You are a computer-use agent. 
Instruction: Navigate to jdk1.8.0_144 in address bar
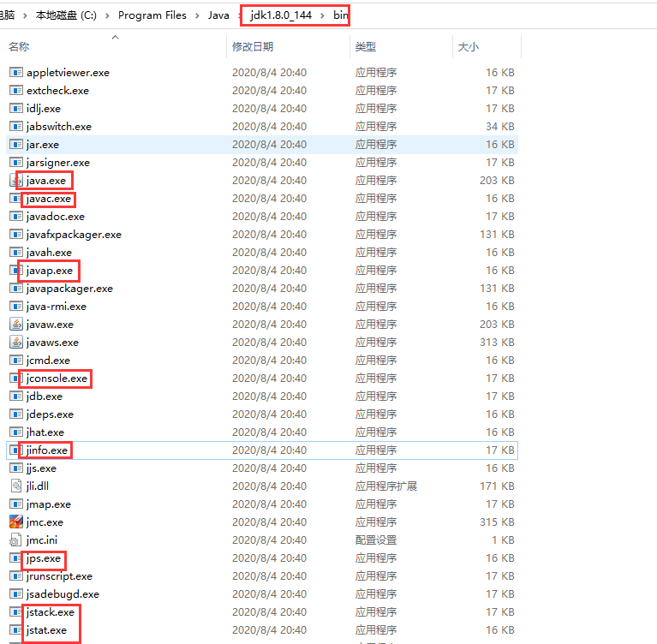coord(281,15)
